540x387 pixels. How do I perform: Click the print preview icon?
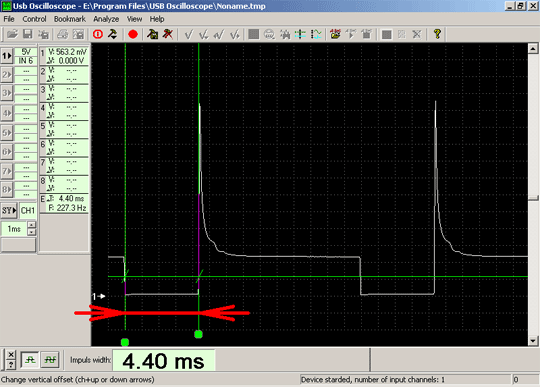pos(79,34)
